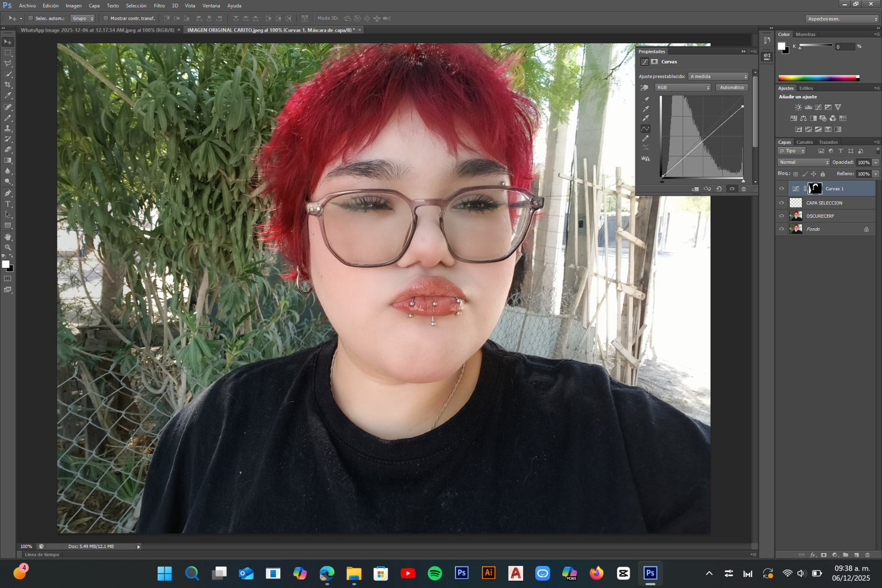Select the Text tool in toolbar
This screenshot has width=882, height=588.
point(8,204)
